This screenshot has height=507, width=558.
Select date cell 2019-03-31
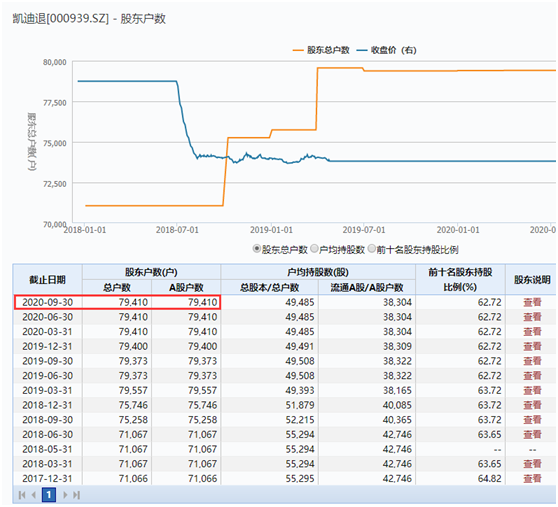tap(47, 390)
